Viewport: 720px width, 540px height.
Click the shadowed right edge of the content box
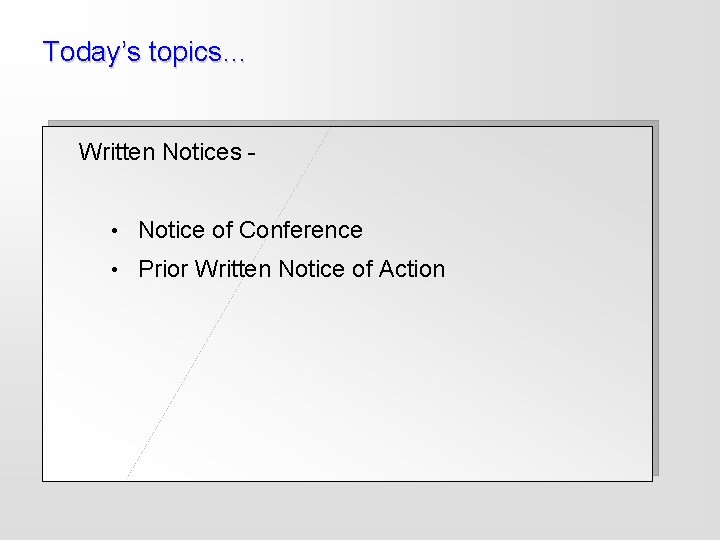(654, 300)
